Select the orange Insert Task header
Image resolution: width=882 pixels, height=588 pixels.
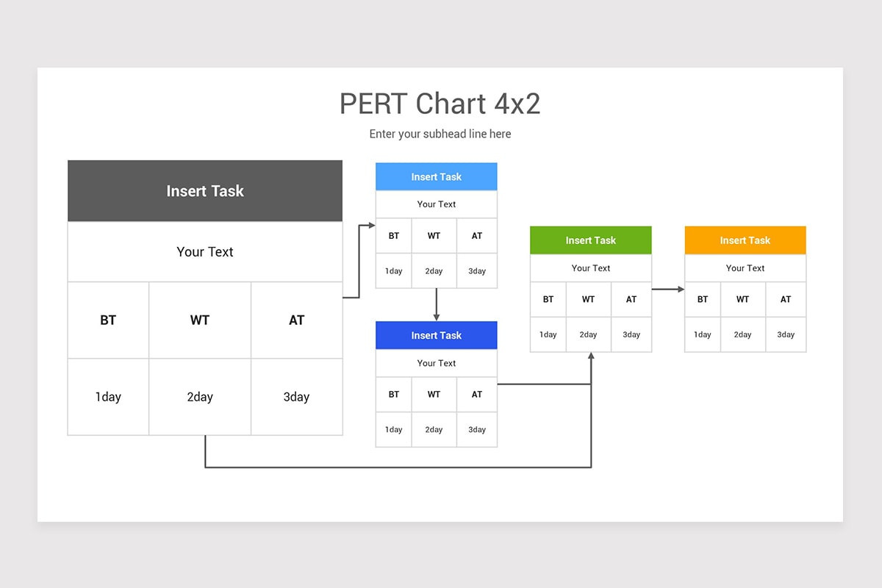point(745,240)
